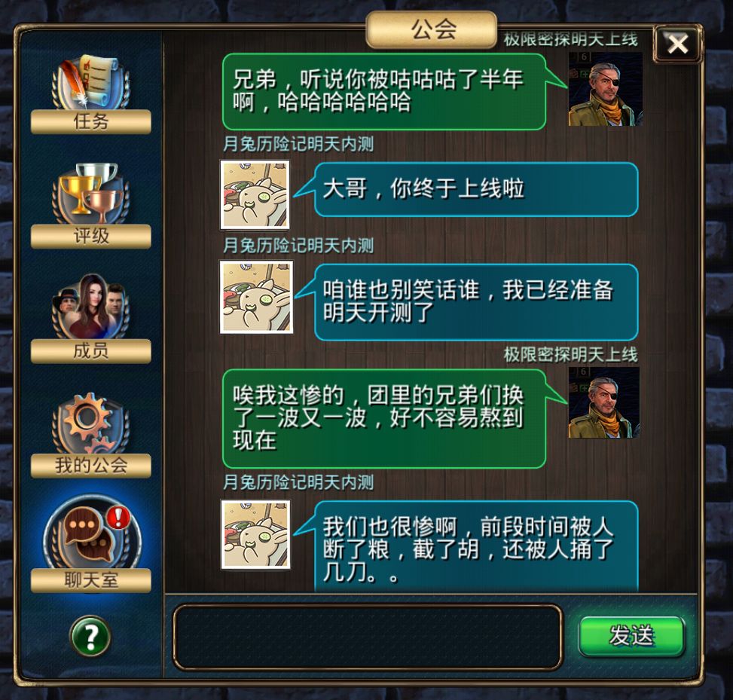733x700 pixels.
Task: Open the 我的公会 gear icon
Action: tap(90, 422)
